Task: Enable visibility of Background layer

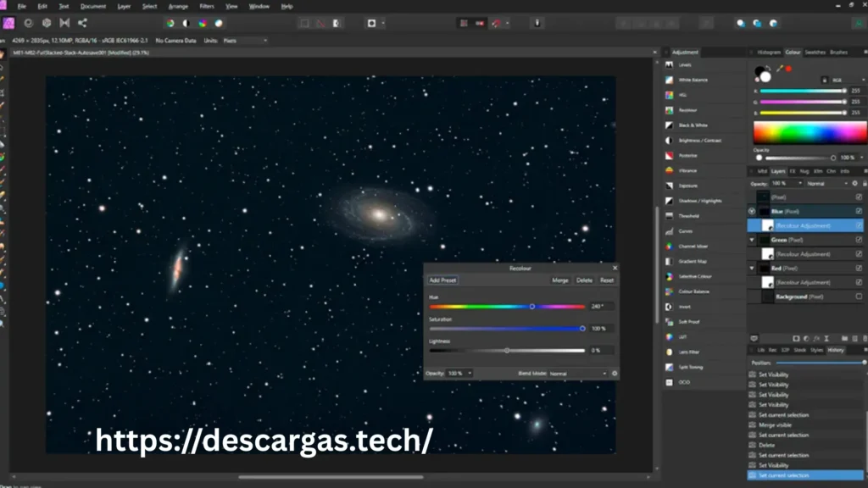Action: [x=859, y=297]
